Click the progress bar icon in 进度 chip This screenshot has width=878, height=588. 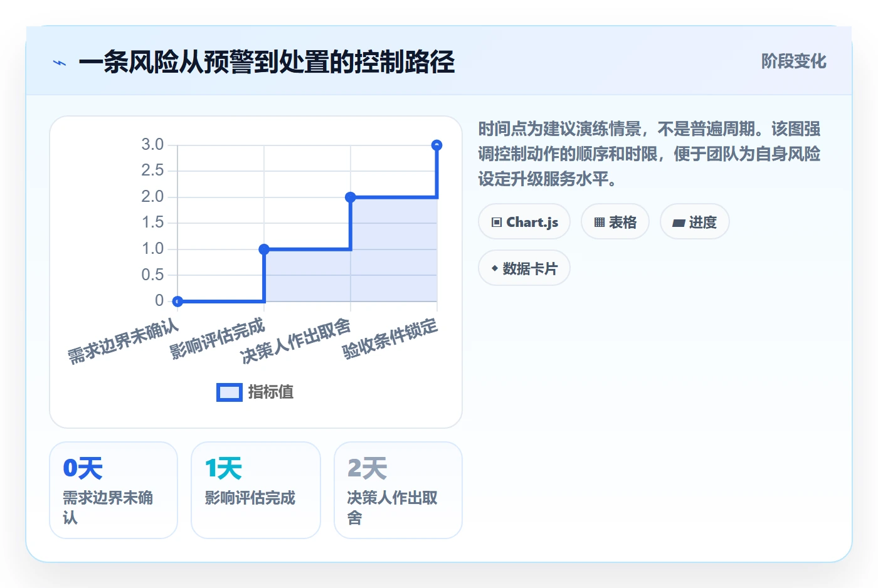coord(679,223)
